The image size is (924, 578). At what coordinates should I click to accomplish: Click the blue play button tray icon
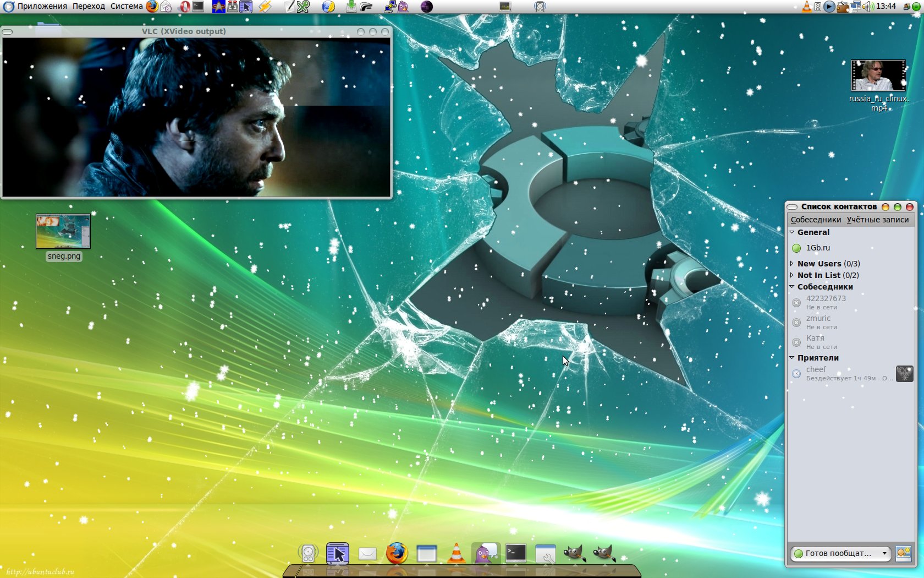point(829,7)
